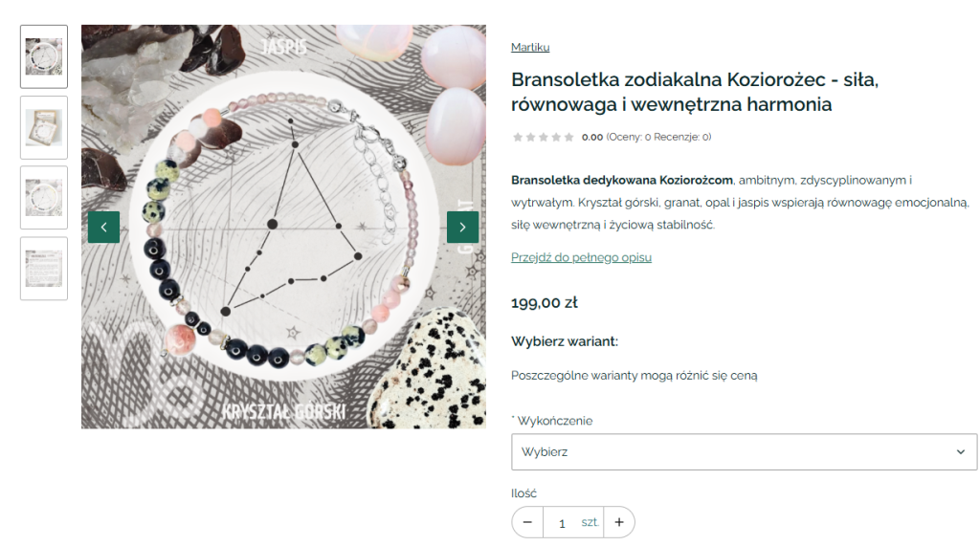Increase quantity with the plus button
Image resolution: width=980 pixels, height=546 pixels.
(619, 522)
